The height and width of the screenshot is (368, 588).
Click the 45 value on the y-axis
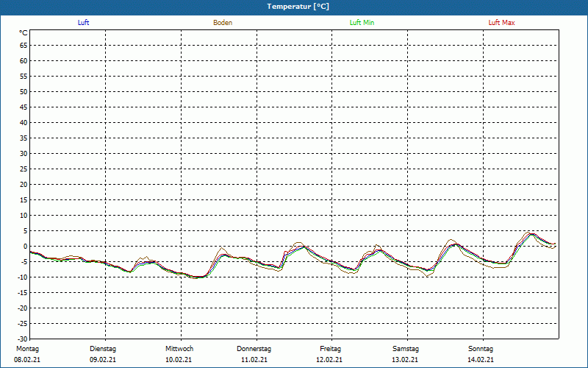click(24, 107)
